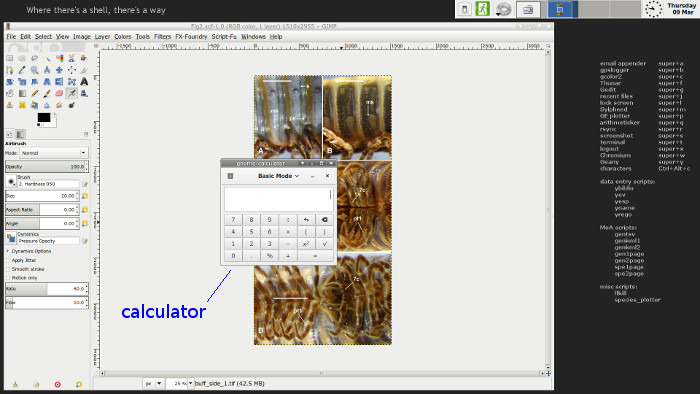Viewport: 700px width, 394px height.
Task: Open the Mode dropdown set to Normal
Action: click(x=54, y=153)
